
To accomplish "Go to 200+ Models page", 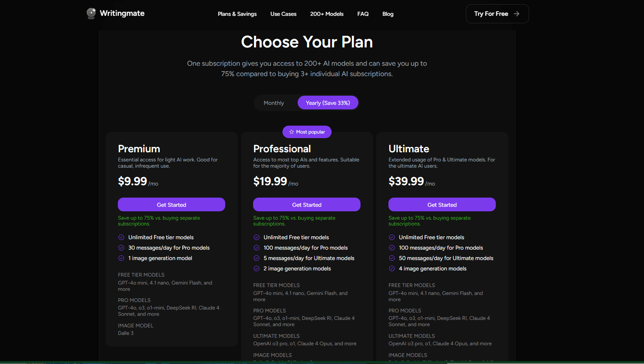I will [x=327, y=14].
